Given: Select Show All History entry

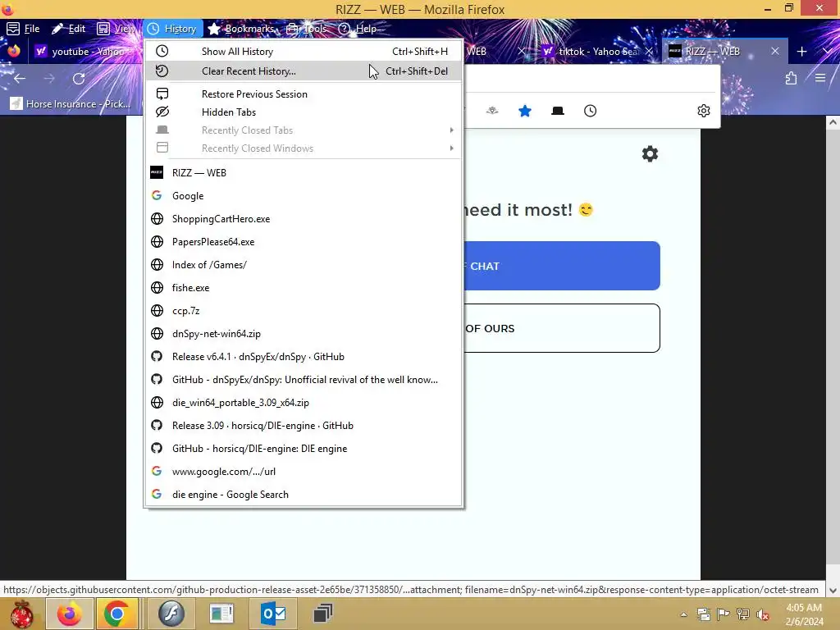Looking at the screenshot, I should 304,52.
